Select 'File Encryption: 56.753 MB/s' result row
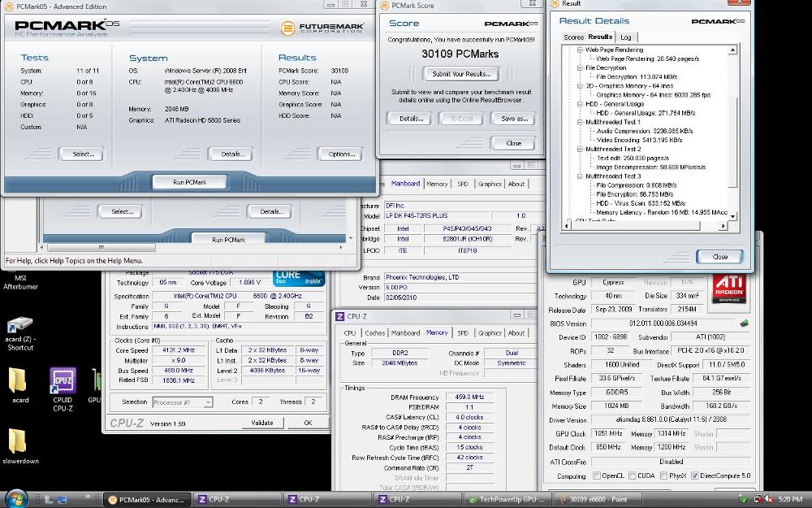The height and width of the screenshot is (508, 812). click(634, 194)
